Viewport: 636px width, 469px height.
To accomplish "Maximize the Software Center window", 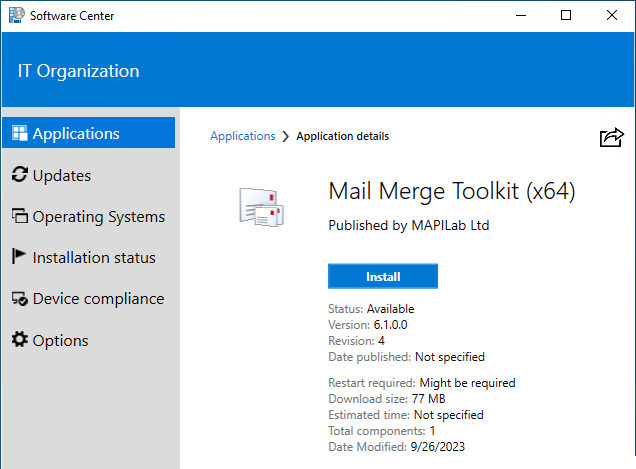I will (566, 15).
